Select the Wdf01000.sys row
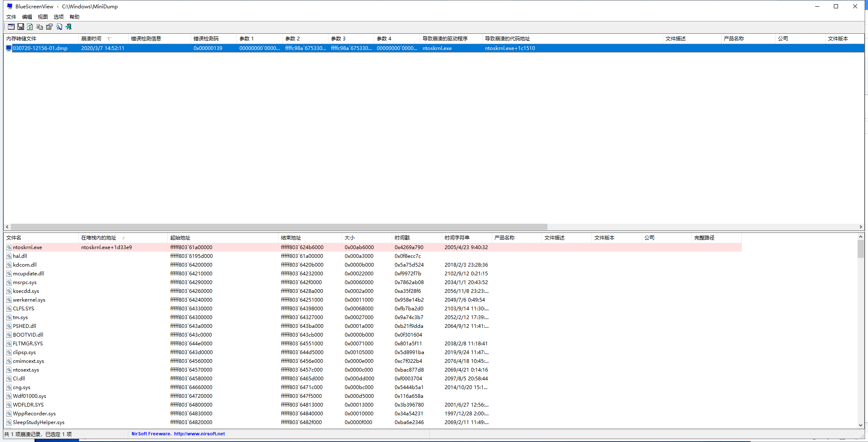 [29, 396]
